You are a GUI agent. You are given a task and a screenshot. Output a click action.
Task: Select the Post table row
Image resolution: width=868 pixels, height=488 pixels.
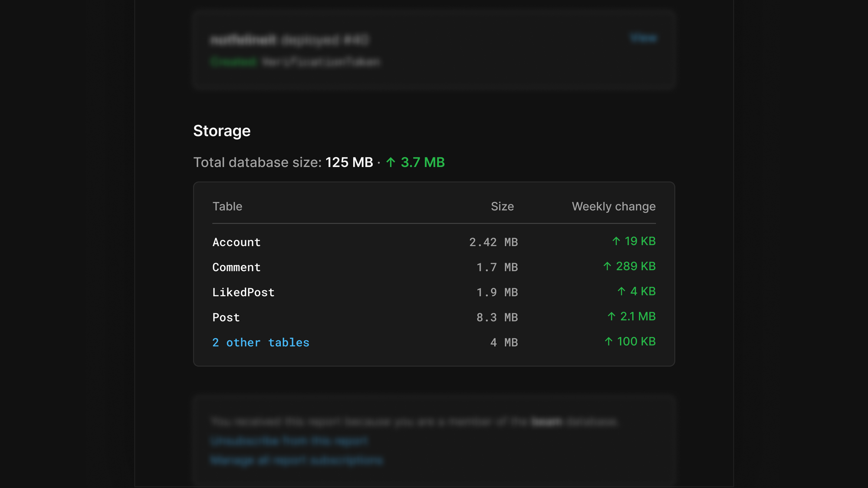click(x=225, y=317)
